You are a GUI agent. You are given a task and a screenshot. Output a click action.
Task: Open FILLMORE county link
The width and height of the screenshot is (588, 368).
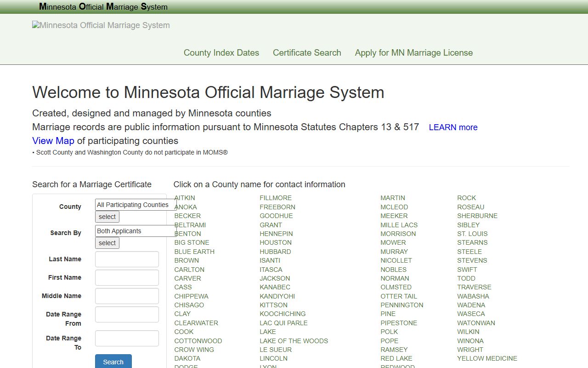click(x=276, y=198)
